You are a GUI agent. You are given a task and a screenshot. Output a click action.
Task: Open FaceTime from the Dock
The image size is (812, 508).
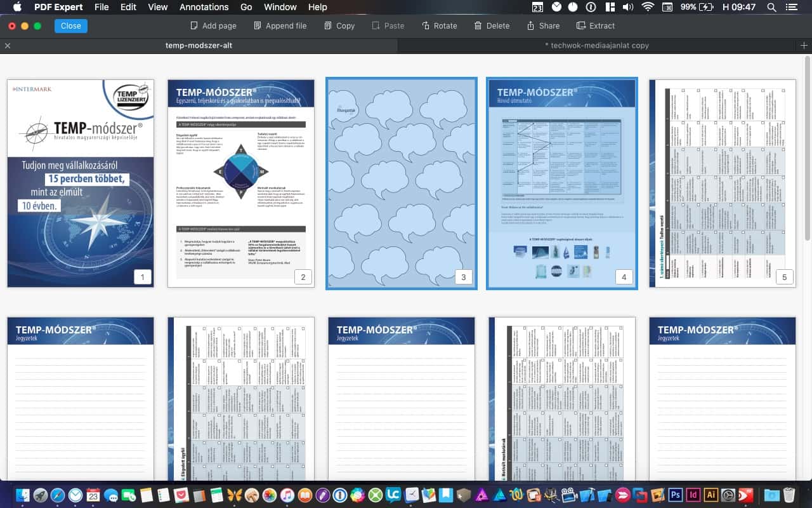(x=129, y=495)
